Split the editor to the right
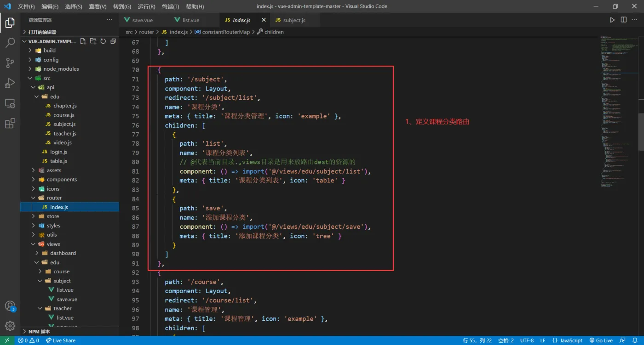The image size is (644, 345). click(624, 20)
